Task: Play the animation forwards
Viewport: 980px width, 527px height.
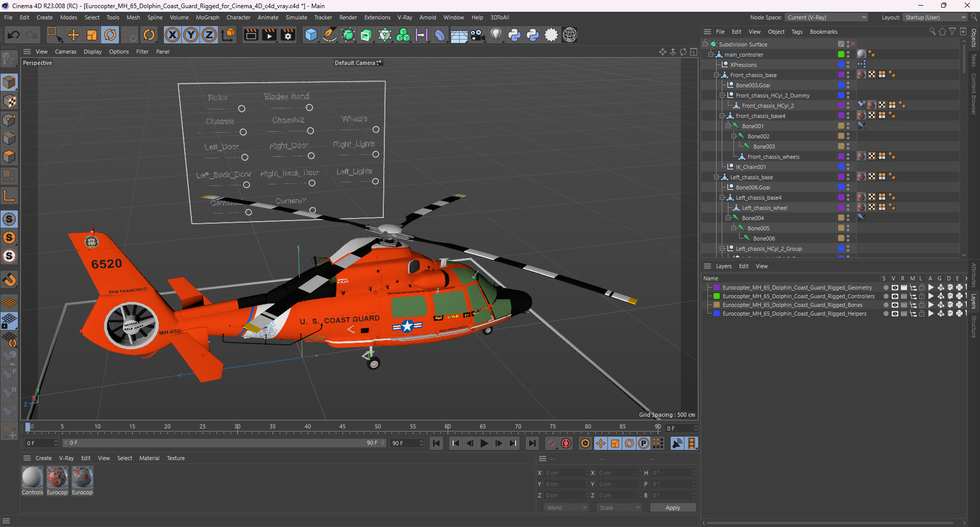Action: (x=484, y=443)
